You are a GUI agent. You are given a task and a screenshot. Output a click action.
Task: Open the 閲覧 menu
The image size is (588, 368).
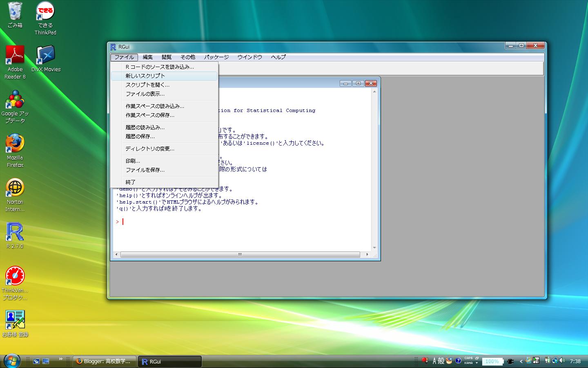(167, 57)
